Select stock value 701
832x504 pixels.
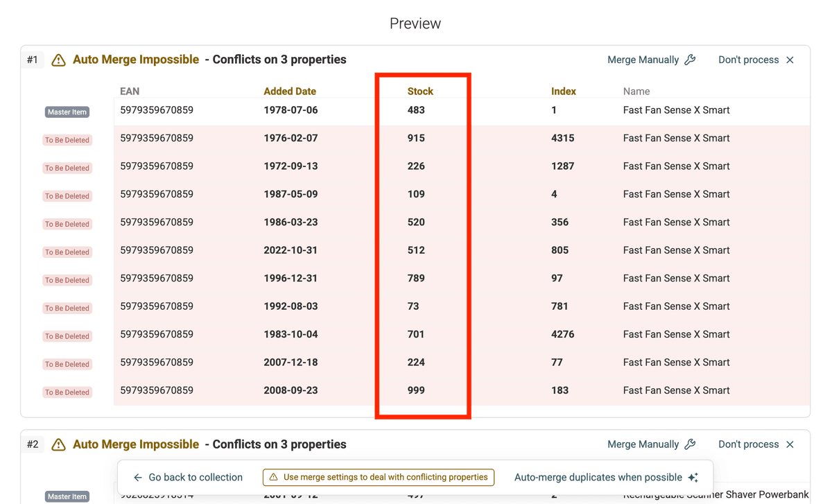(x=416, y=335)
